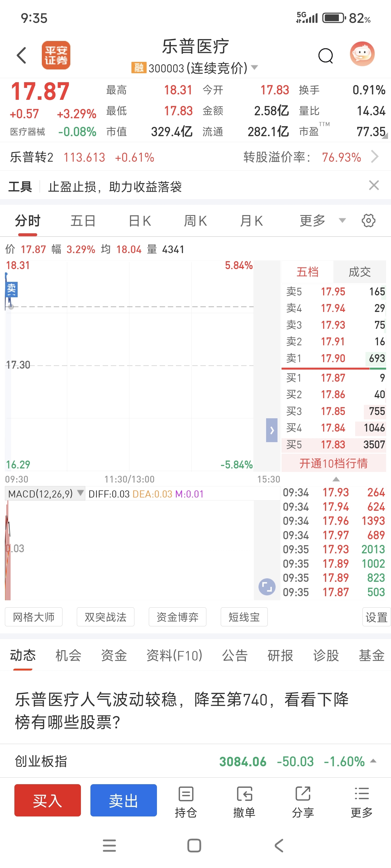Screen dimensions: 391x868
Task: Open the 乐普医疗人气波动较稳 news headline
Action: [182, 710]
